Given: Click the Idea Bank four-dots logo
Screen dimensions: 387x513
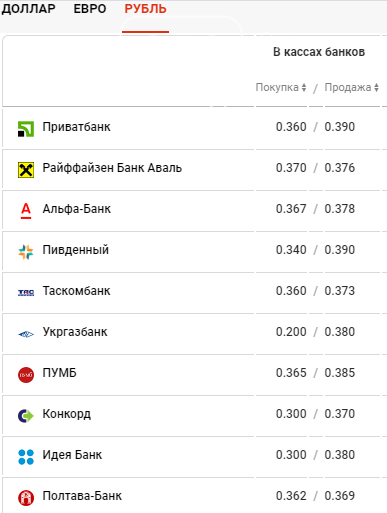Looking at the screenshot, I should (26, 457).
